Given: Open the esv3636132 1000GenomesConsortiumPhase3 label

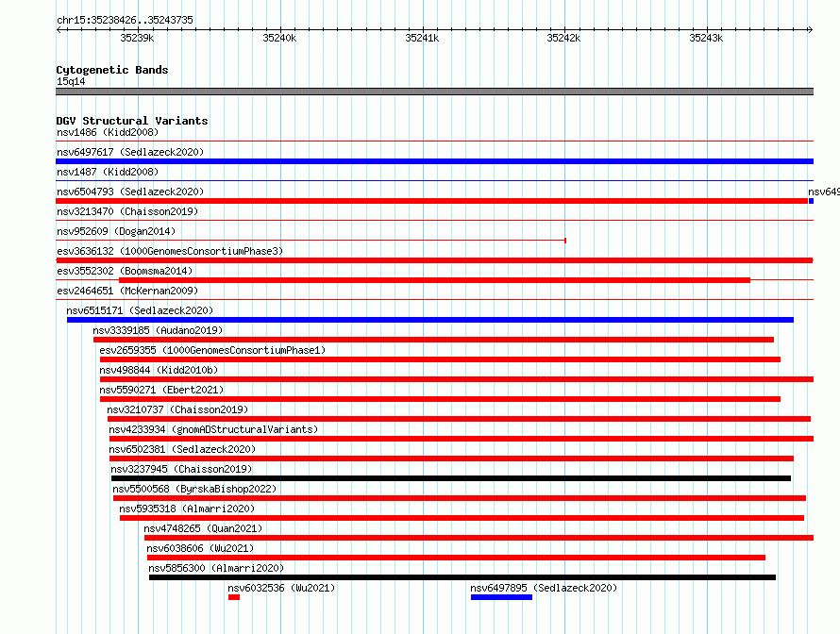Looking at the screenshot, I should pyautogui.click(x=170, y=251).
